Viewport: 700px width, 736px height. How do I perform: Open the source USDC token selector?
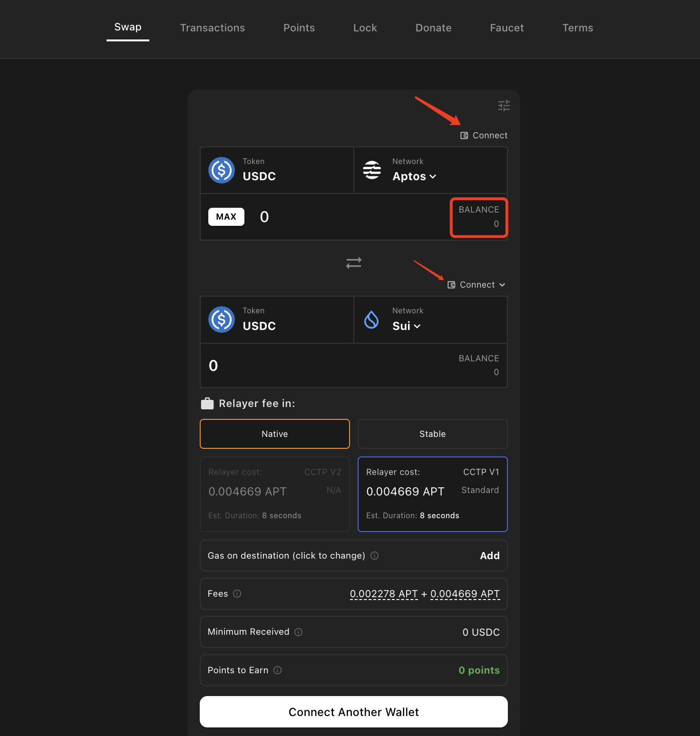point(277,170)
